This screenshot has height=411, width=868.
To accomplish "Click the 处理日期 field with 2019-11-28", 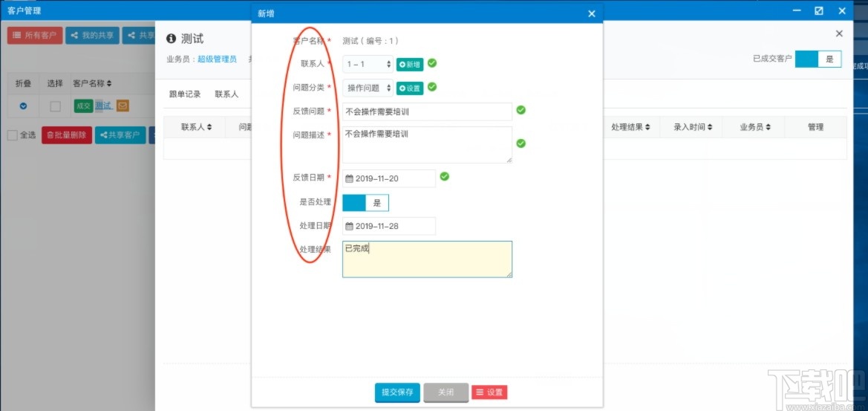I will (389, 226).
